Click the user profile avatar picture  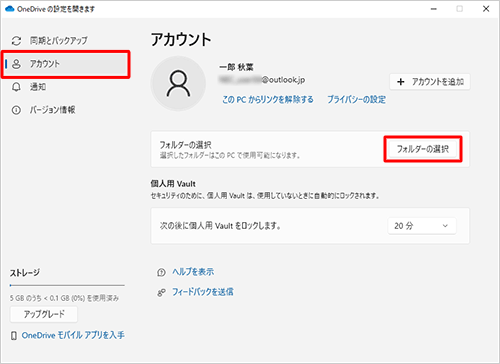tap(178, 83)
